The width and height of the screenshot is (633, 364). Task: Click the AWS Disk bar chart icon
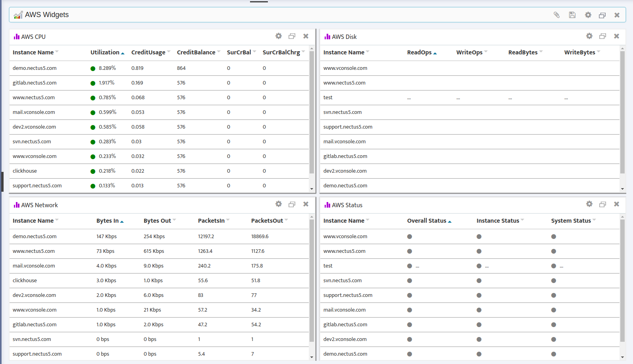pyautogui.click(x=327, y=37)
